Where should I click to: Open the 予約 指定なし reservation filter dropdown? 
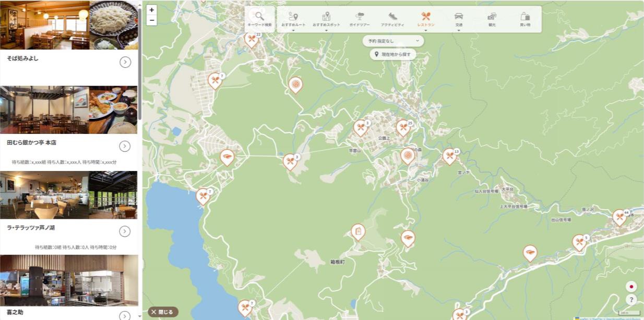393,41
